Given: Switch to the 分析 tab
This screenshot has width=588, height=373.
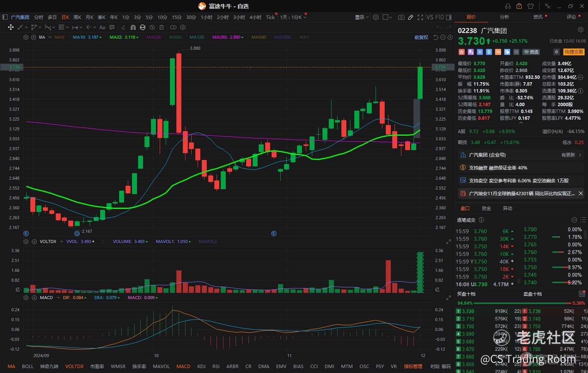Looking at the screenshot, I should click(x=504, y=17).
